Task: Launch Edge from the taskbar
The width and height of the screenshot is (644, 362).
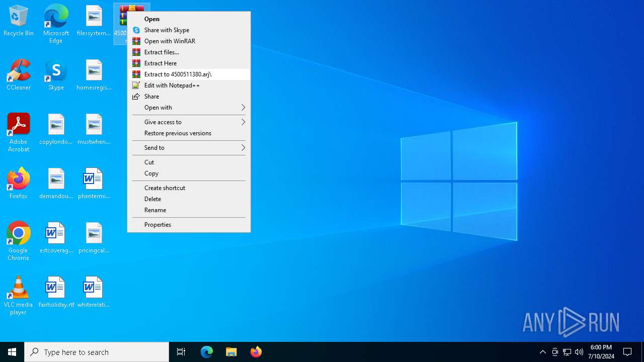Action: (207, 352)
